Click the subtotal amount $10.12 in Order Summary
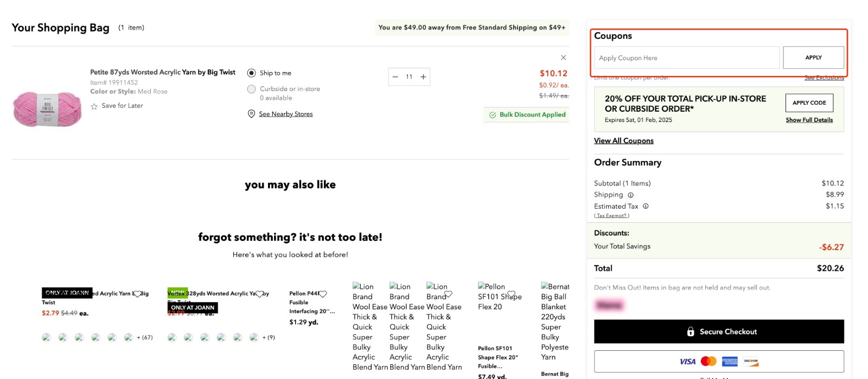The height and width of the screenshot is (379, 868). point(833,183)
